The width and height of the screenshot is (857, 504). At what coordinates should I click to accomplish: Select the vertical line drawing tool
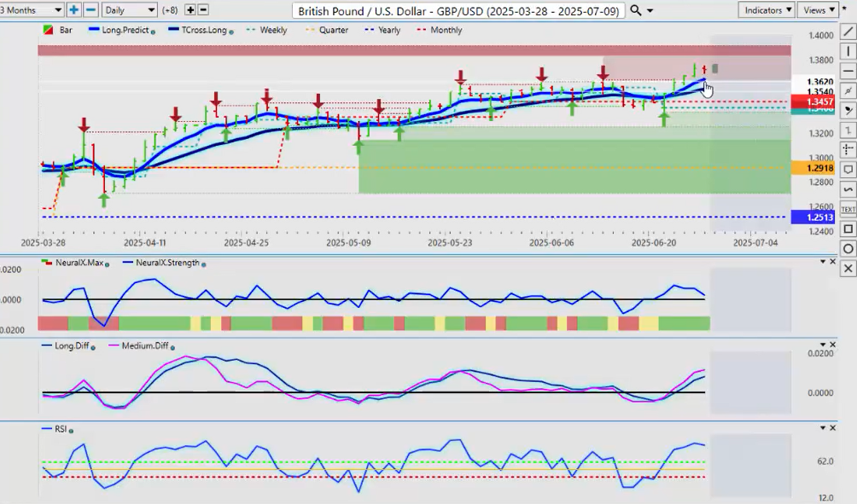coord(848,51)
